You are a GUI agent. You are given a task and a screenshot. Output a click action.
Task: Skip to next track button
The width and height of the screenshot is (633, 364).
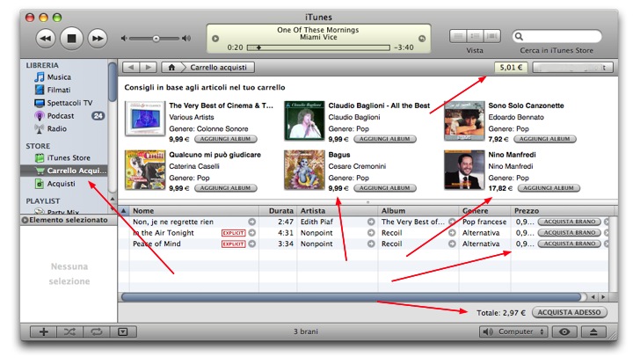click(x=98, y=39)
